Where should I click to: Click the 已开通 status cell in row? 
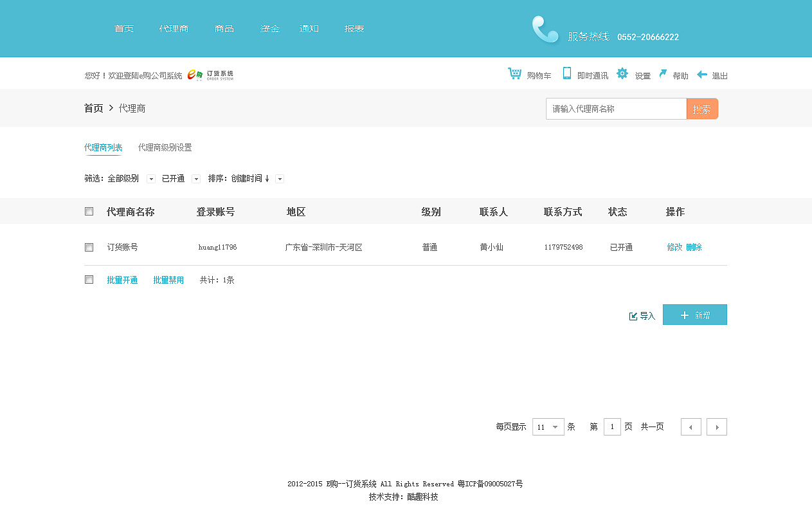(621, 248)
